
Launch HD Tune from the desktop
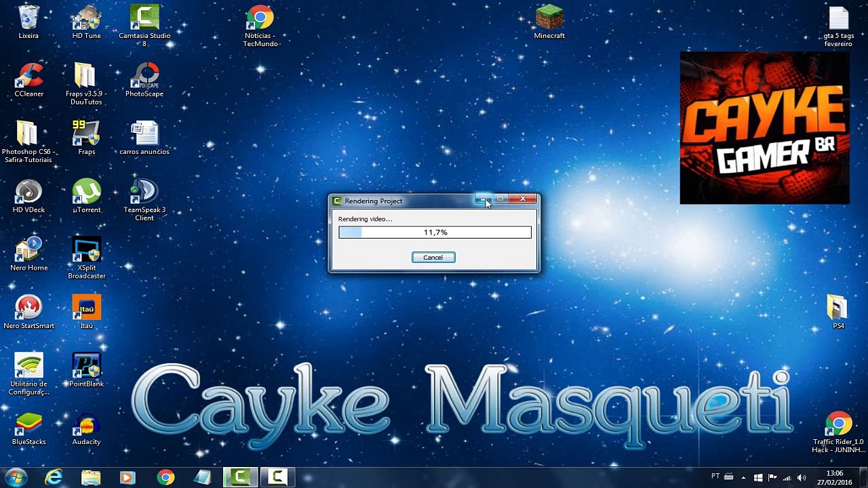pos(87,22)
